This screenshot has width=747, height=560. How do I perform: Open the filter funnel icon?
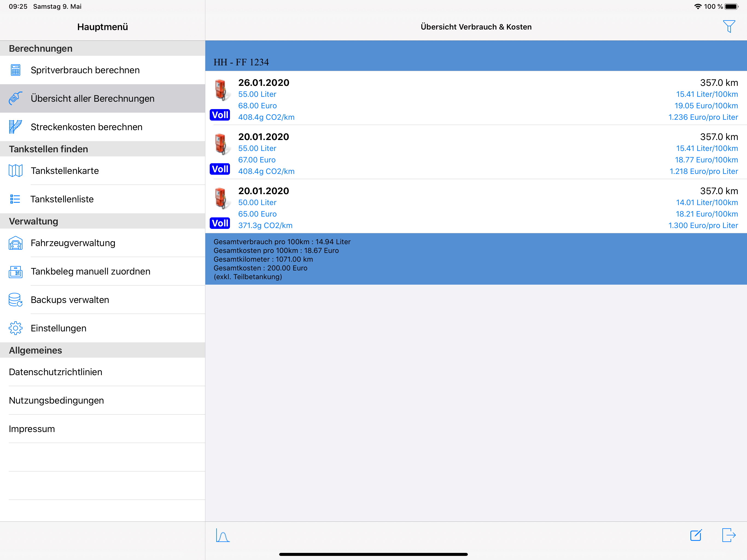pyautogui.click(x=729, y=26)
